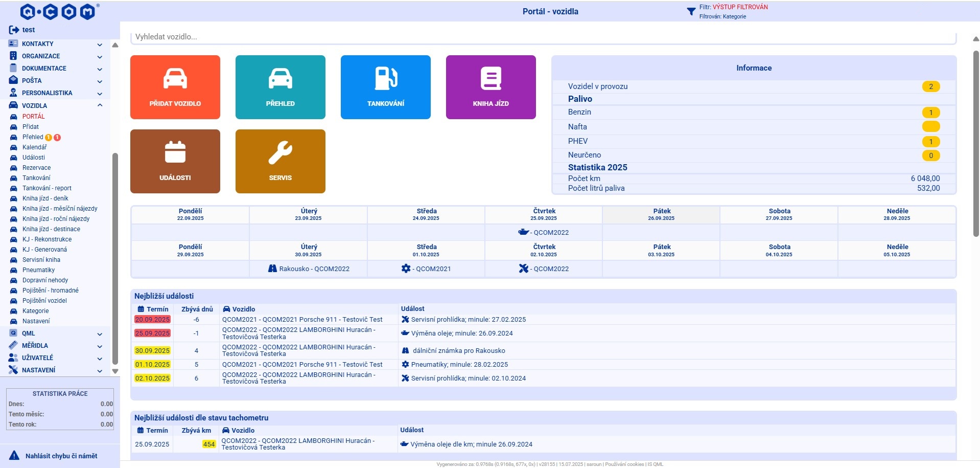Open the Kniha jízd book tile
The width and height of the screenshot is (980, 468).
pos(491,87)
